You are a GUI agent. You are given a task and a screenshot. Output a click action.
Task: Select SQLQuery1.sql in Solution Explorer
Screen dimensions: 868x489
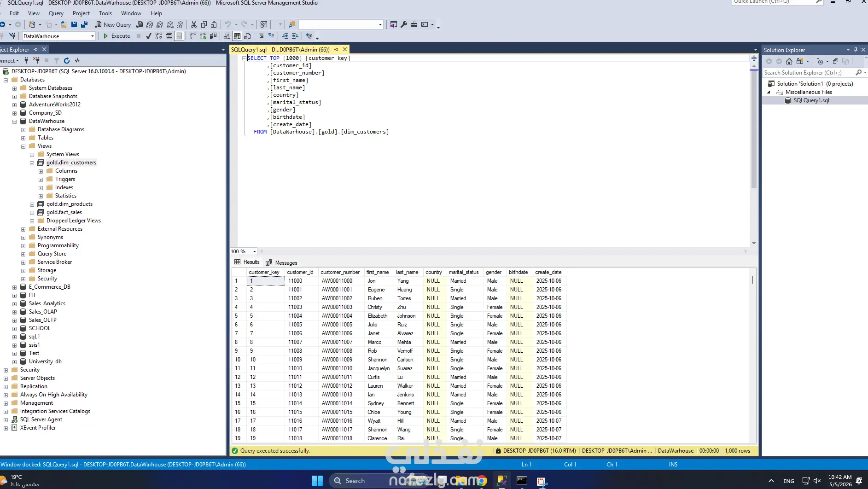coord(811,100)
